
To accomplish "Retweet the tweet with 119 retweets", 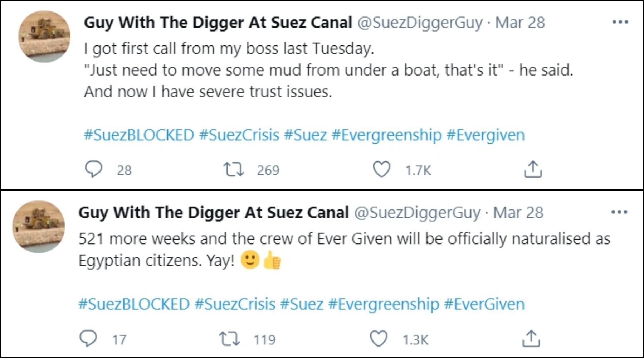I will 229,339.
